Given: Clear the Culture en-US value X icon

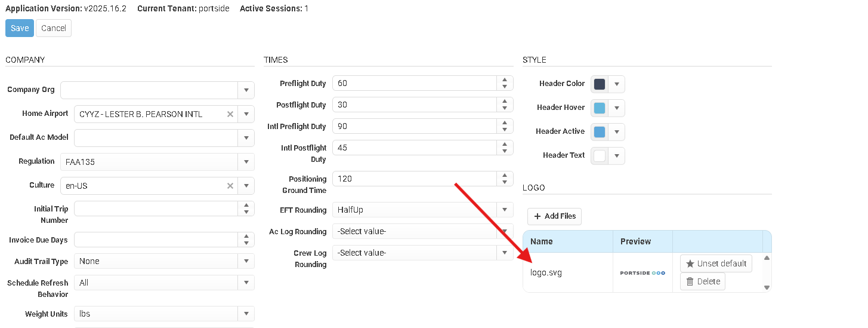Looking at the screenshot, I should 230,186.
